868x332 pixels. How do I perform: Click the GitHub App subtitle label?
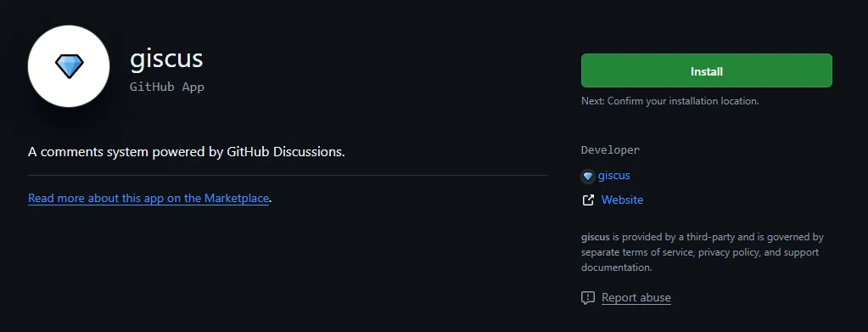coord(167,87)
